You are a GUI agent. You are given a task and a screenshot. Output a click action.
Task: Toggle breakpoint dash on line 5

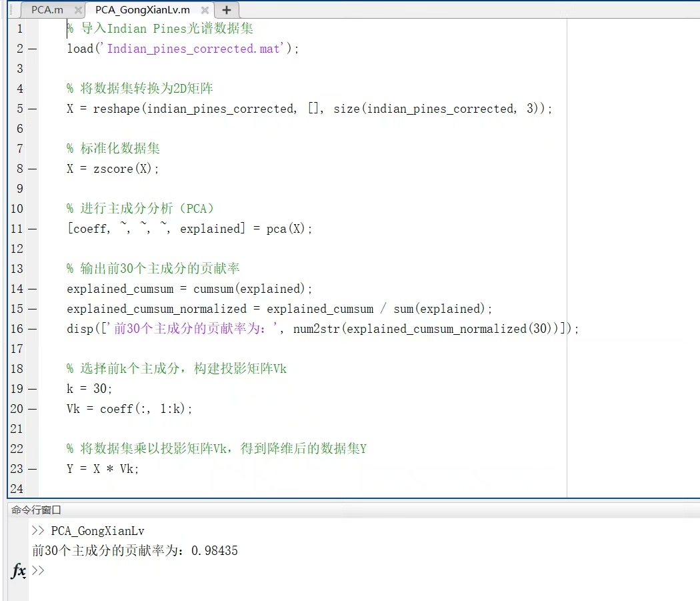click(32, 109)
